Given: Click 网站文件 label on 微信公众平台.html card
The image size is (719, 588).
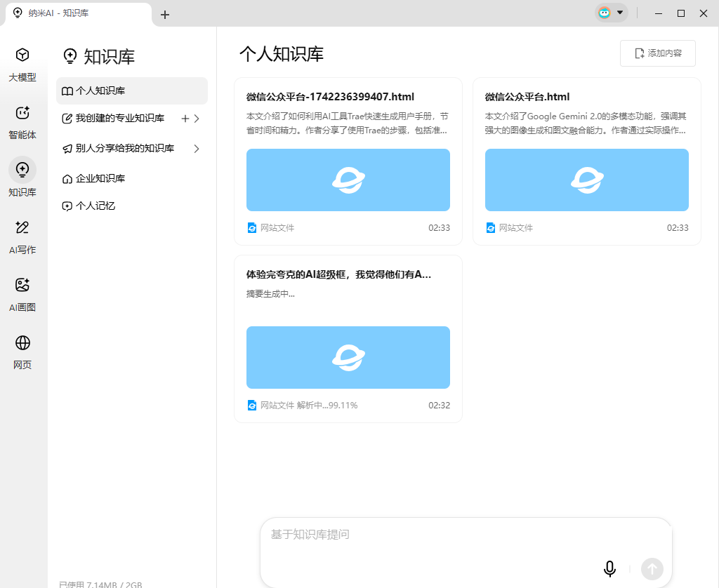Looking at the screenshot, I should 516,228.
